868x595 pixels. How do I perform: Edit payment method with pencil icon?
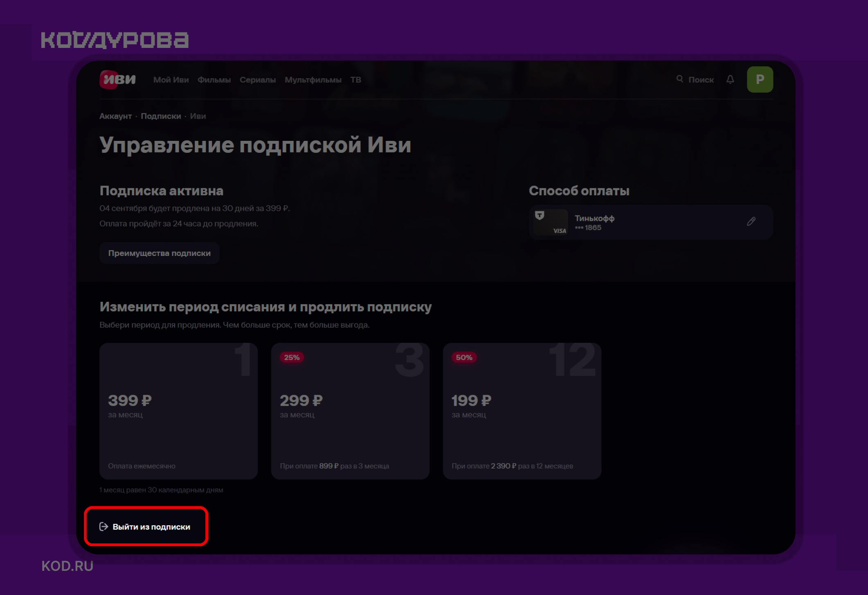[x=751, y=222]
